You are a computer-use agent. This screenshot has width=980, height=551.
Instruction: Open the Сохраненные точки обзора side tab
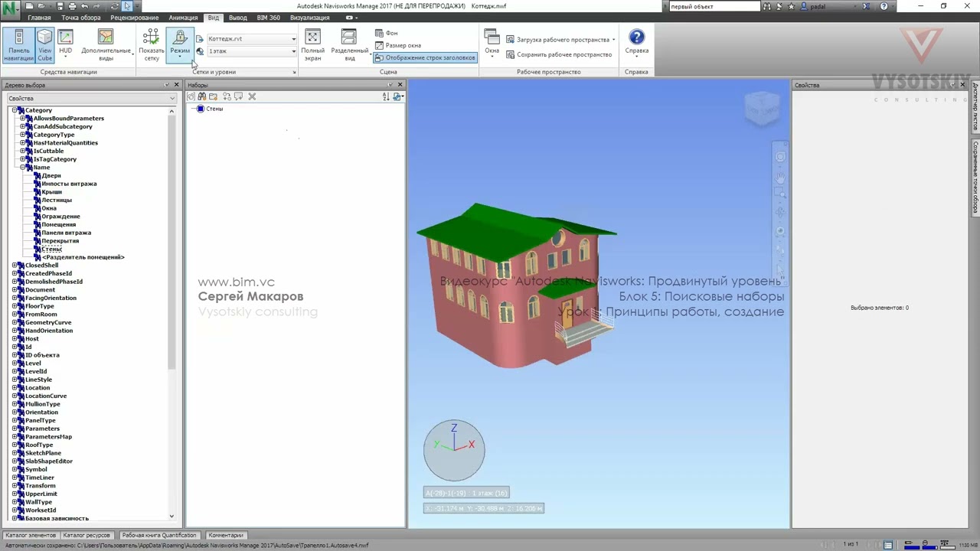[x=975, y=178]
